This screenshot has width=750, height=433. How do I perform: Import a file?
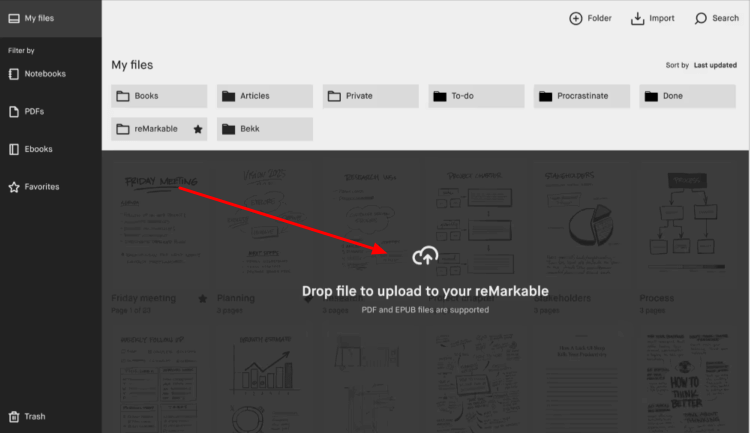pyautogui.click(x=652, y=18)
